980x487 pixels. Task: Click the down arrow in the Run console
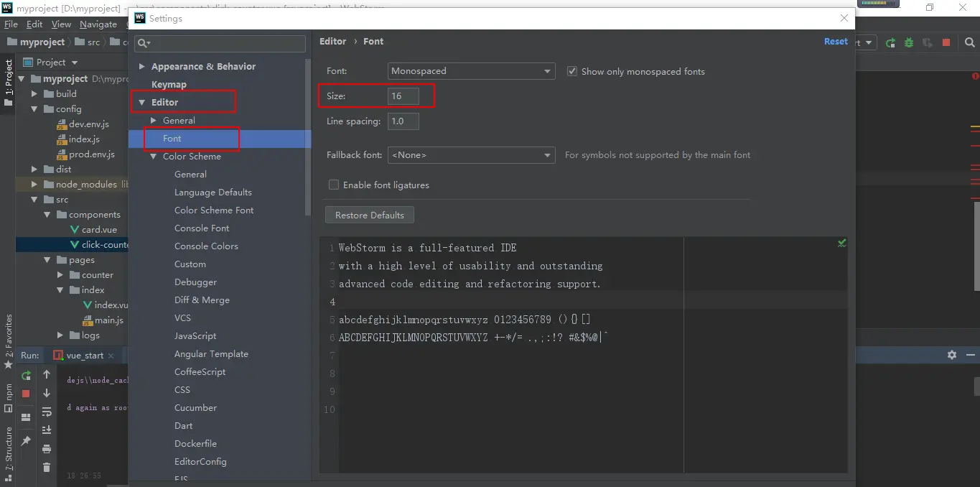click(47, 393)
